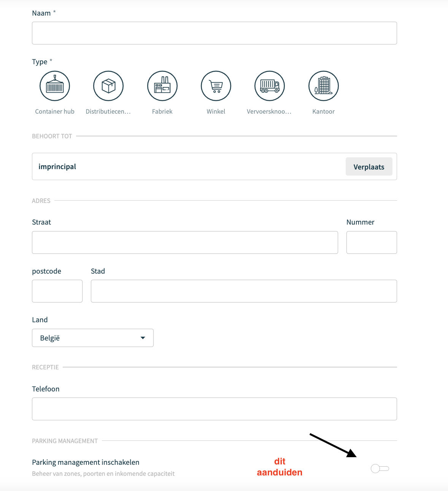Click the Parking management inschakelen label
The height and width of the screenshot is (491, 448).
(86, 462)
